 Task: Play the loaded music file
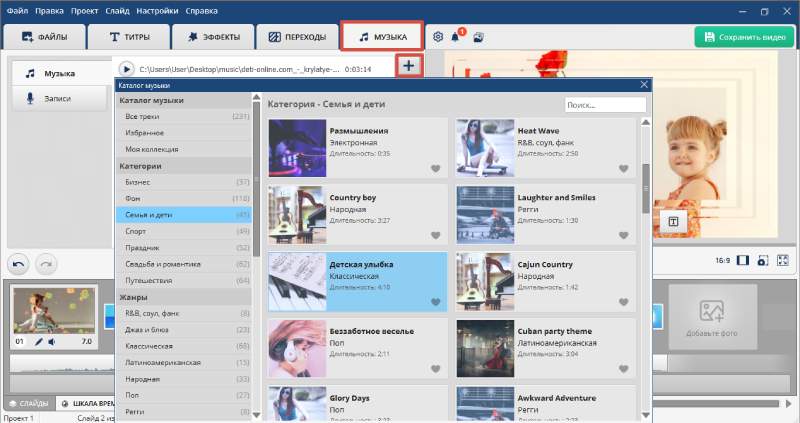coord(126,69)
